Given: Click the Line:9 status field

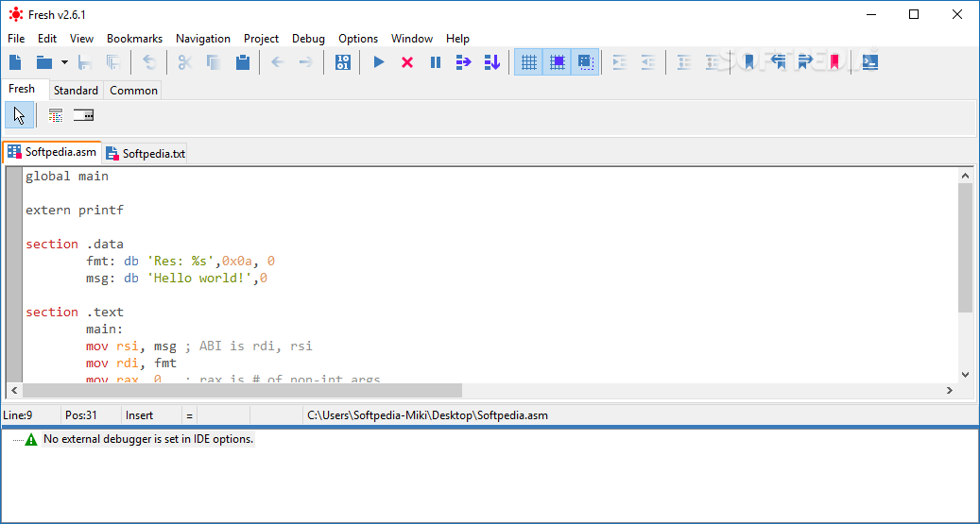Looking at the screenshot, I should pos(30,415).
